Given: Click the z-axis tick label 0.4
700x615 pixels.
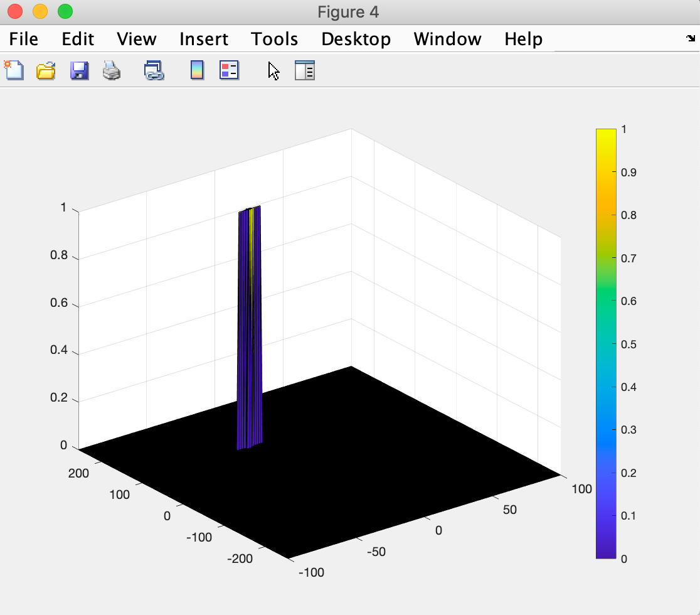Looking at the screenshot, I should click(x=59, y=350).
